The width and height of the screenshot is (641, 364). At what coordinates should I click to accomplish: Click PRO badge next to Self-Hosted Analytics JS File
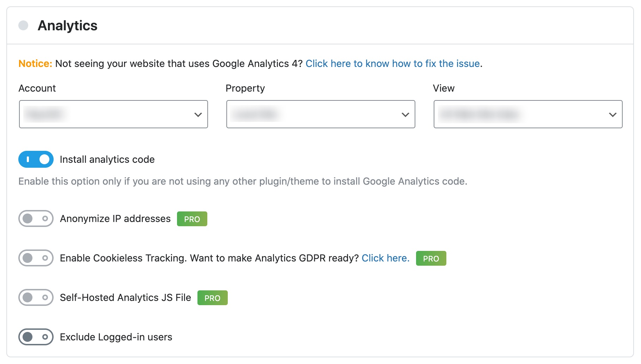(213, 298)
